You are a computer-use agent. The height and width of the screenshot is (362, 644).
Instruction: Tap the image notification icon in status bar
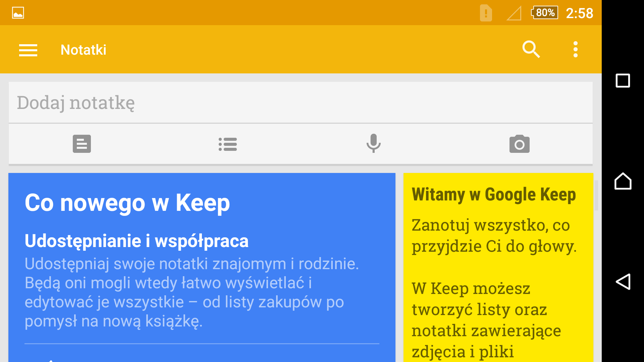tap(18, 13)
